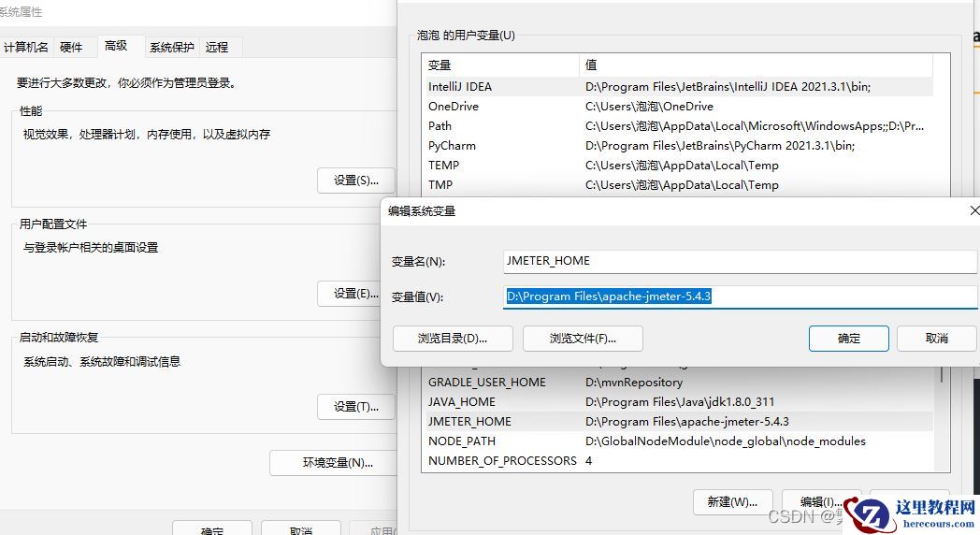The image size is (980, 535).
Task: Select OneDrive user variable row
Action: pyautogui.click(x=680, y=107)
